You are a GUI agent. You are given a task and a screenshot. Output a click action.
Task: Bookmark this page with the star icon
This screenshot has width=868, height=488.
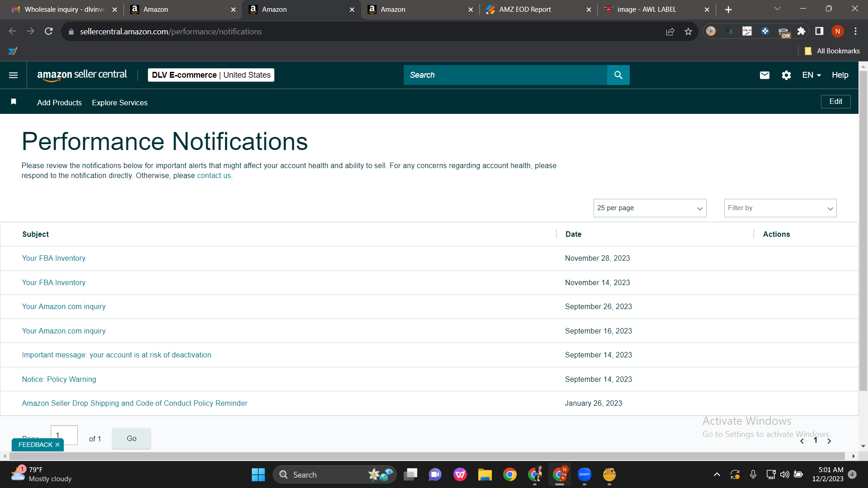click(688, 31)
